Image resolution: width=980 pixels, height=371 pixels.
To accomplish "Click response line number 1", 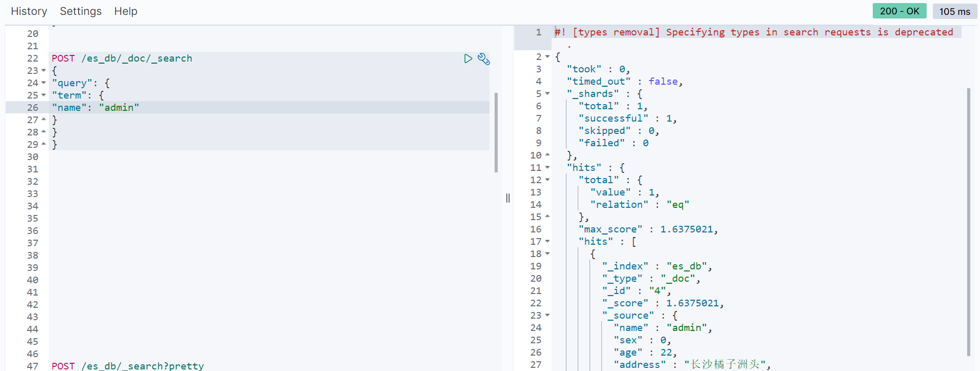I will pos(539,32).
